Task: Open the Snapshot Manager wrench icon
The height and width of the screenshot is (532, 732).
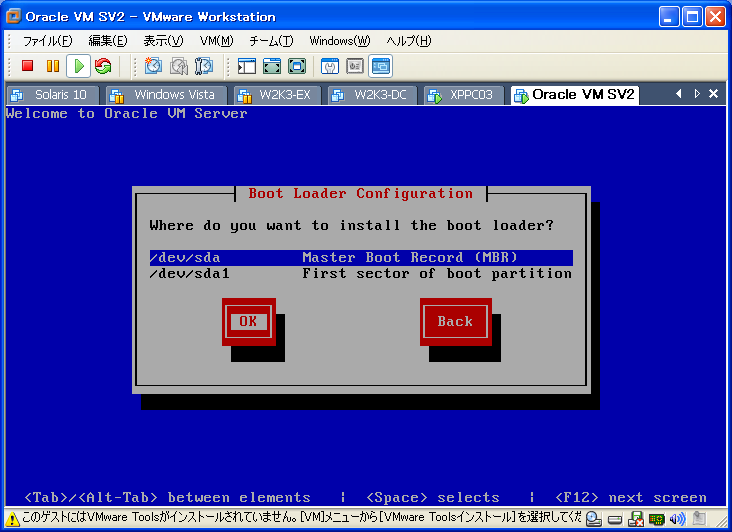Action: point(204,66)
